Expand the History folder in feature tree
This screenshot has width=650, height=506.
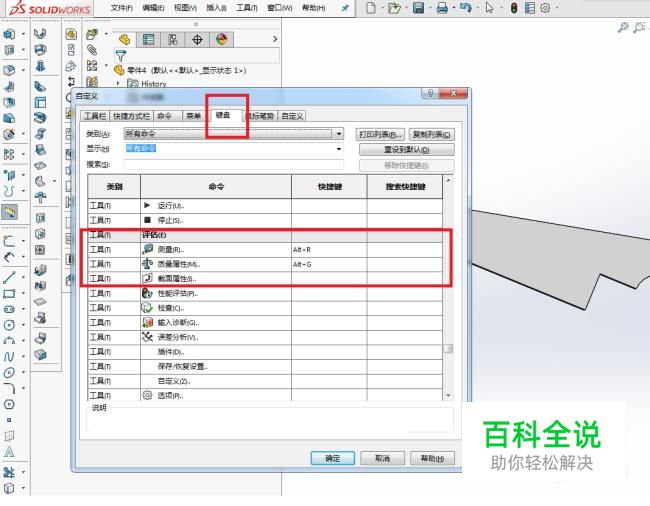118,84
